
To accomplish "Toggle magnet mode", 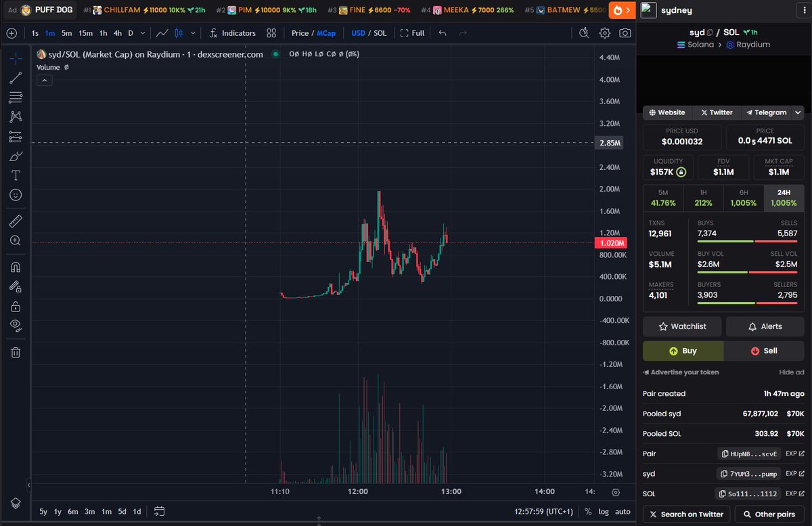I will click(x=15, y=267).
